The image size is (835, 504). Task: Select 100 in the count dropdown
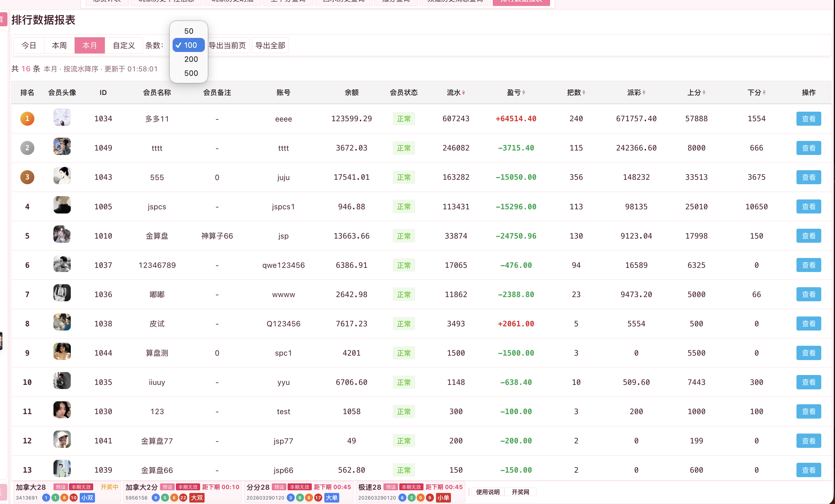coord(189,45)
